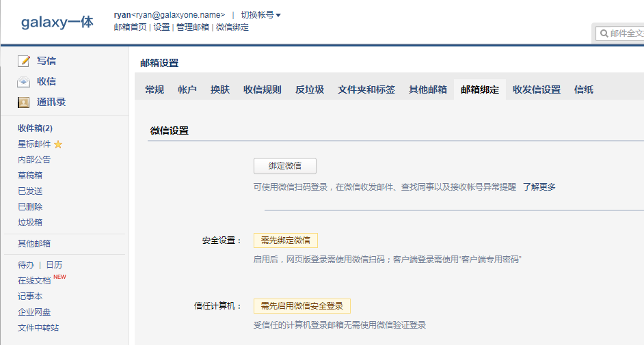Click the 需先绑定微信 security setting button
Screen dimensions: 644x345
285,240
